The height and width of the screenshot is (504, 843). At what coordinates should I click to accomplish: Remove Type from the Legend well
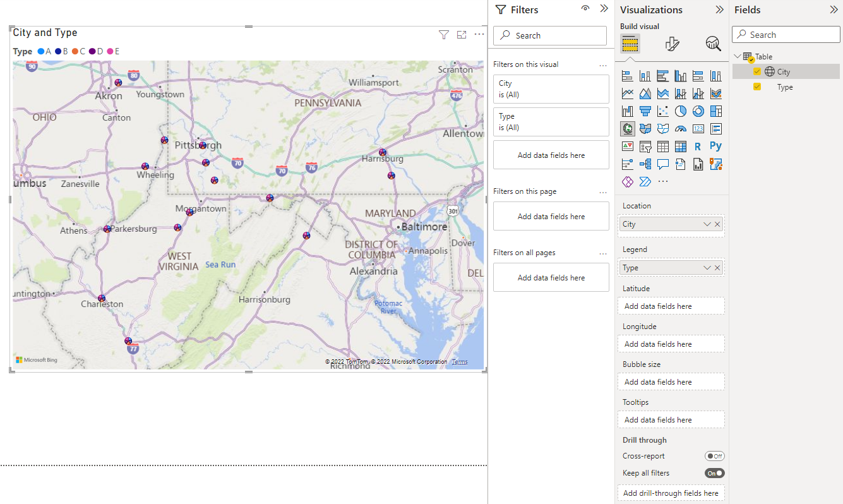[717, 268]
